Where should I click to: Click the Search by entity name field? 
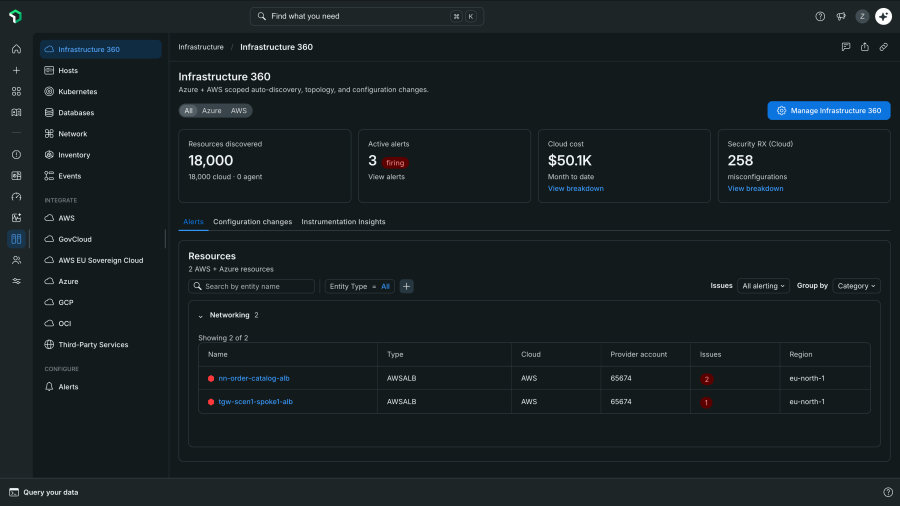pos(251,286)
